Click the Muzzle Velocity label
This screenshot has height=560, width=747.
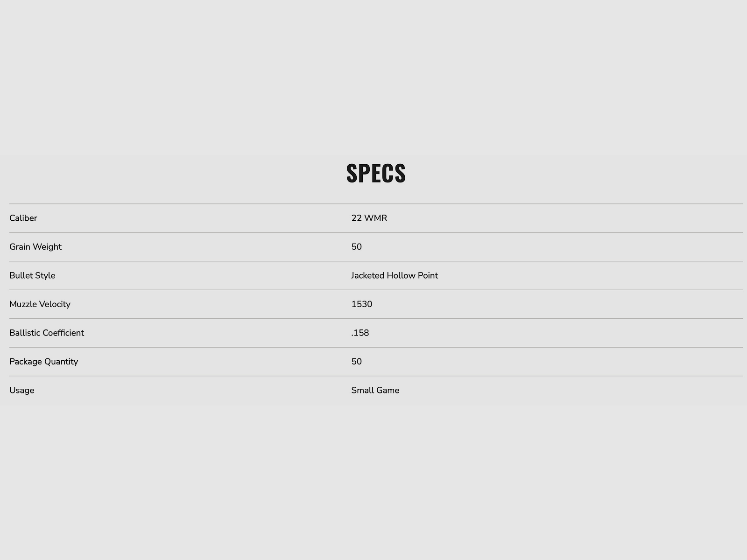click(40, 304)
